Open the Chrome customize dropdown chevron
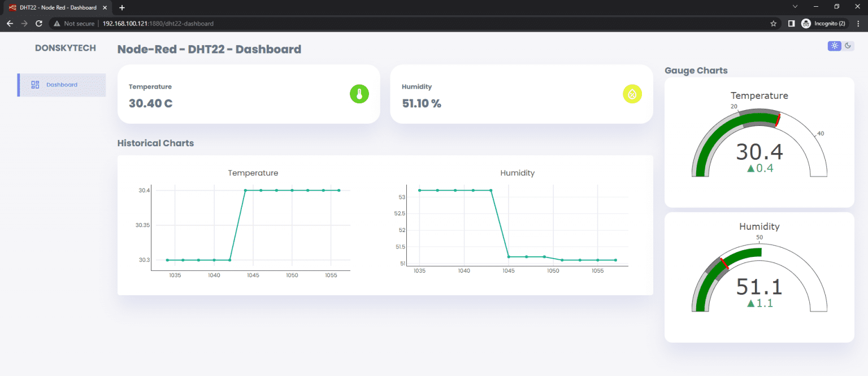This screenshot has height=376, width=868. pos(795,7)
